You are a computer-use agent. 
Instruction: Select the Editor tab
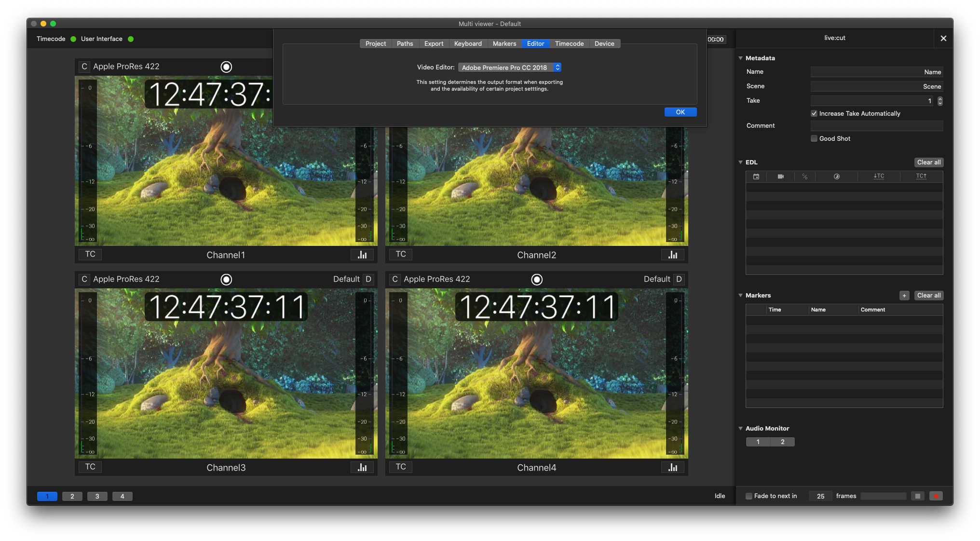[x=535, y=43]
